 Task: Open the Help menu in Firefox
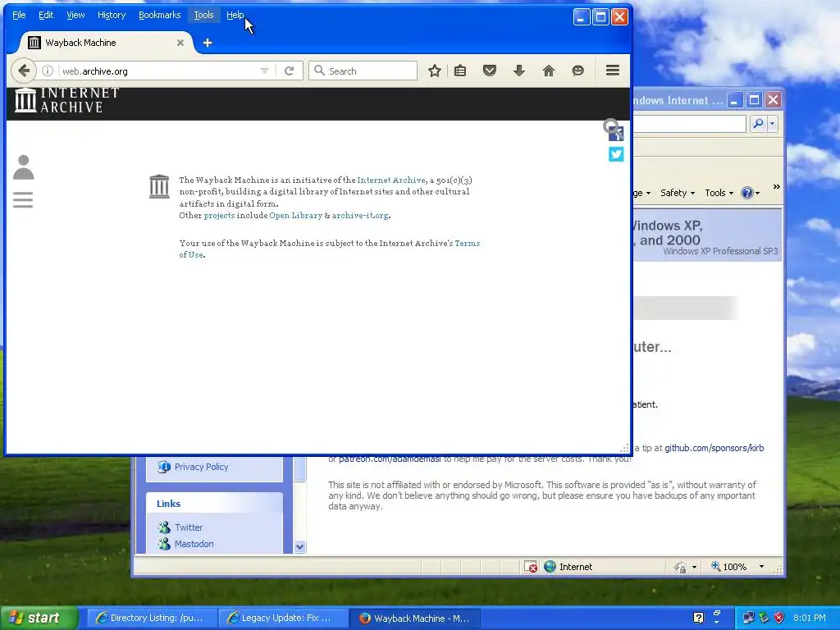(235, 15)
